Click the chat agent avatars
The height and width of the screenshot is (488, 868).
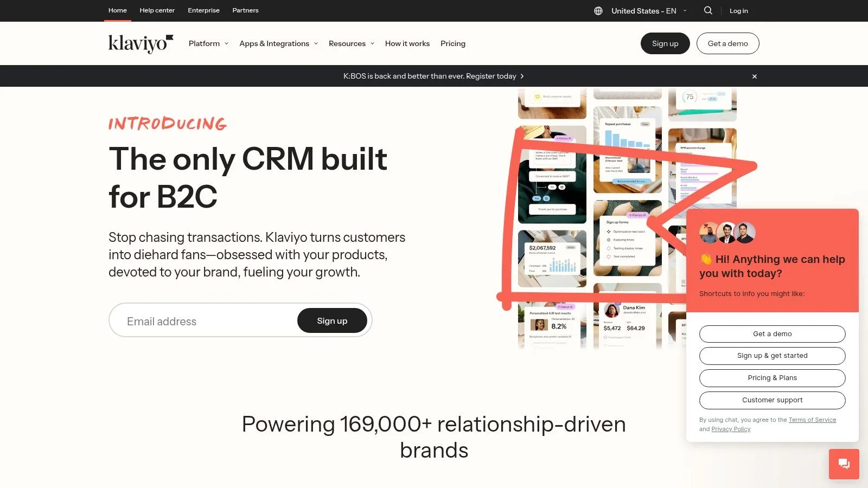pos(727,233)
